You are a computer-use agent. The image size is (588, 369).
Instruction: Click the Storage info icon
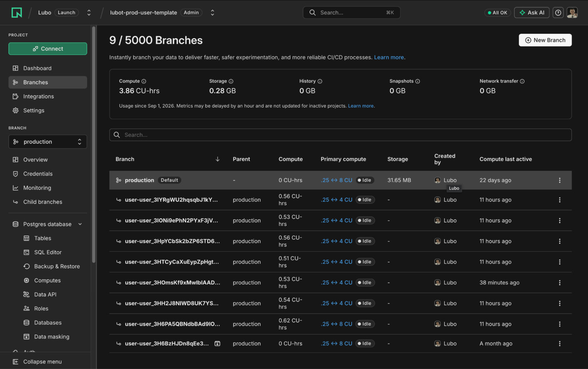pos(231,81)
